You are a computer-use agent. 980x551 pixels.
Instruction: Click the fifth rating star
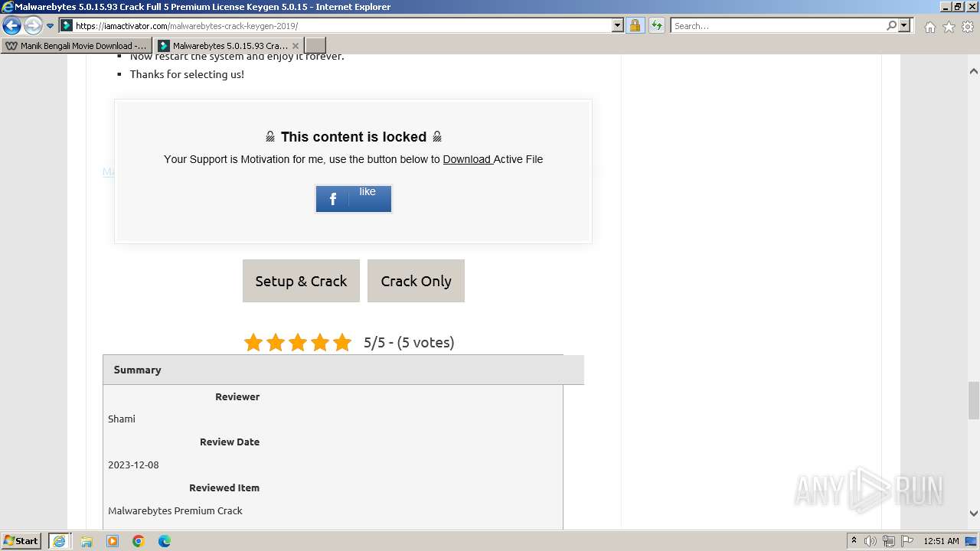point(342,342)
